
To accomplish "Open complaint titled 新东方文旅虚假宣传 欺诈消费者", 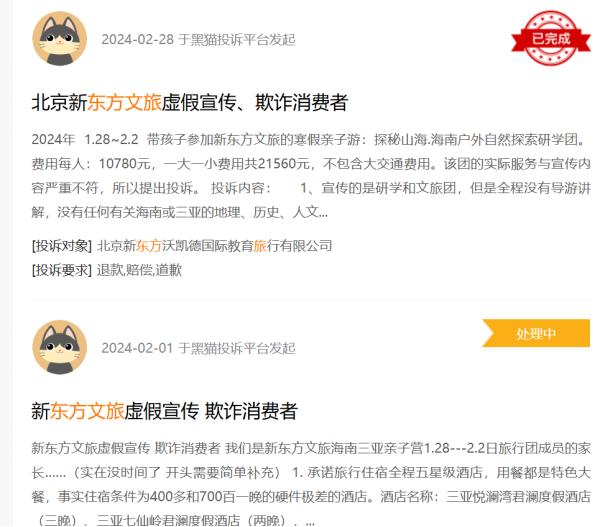I will (164, 411).
